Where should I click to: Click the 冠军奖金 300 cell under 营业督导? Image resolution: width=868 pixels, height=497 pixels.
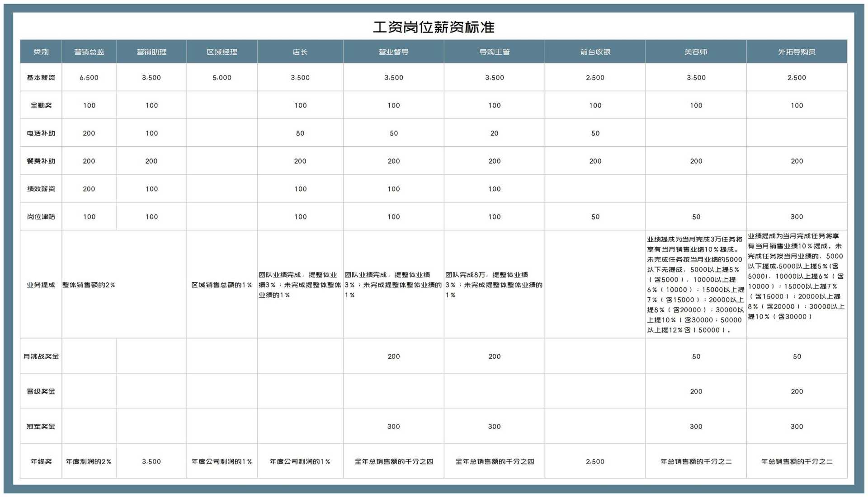pos(393,426)
